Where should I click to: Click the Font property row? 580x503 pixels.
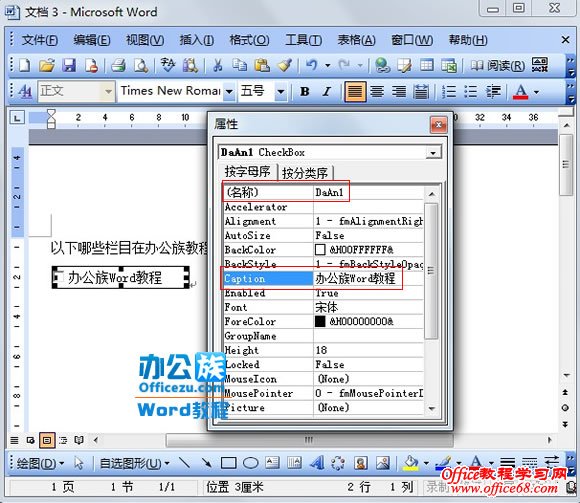(x=324, y=307)
